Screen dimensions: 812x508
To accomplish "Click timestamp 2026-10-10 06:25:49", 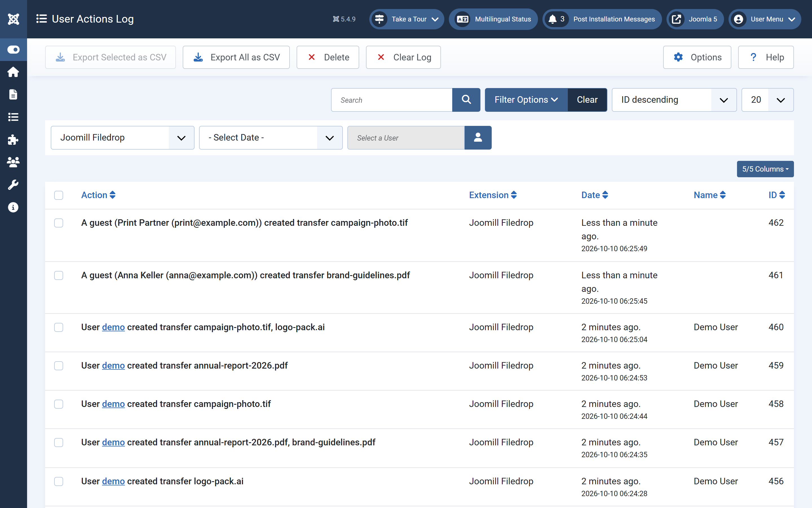I will pos(614,249).
